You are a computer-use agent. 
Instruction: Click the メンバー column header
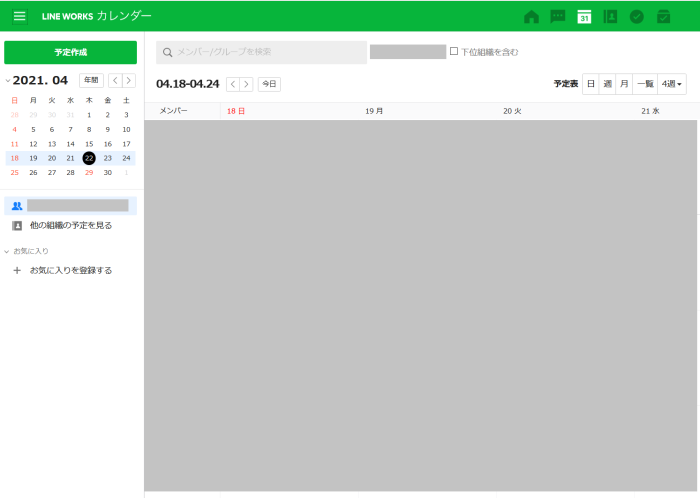(x=174, y=111)
